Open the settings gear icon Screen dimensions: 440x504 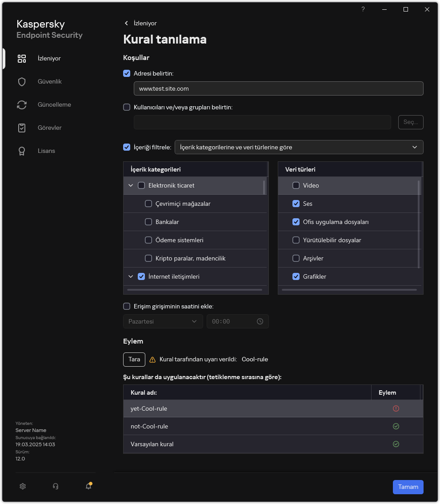point(23,486)
